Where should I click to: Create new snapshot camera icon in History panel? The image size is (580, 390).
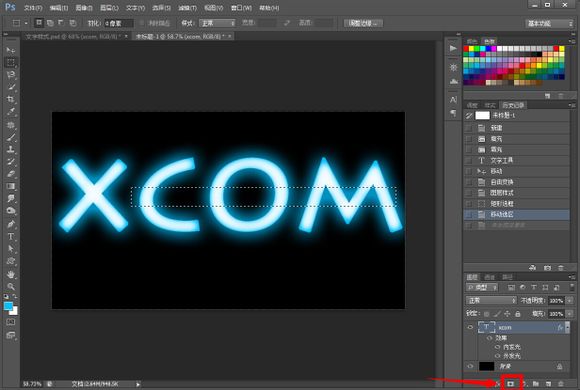(547, 268)
